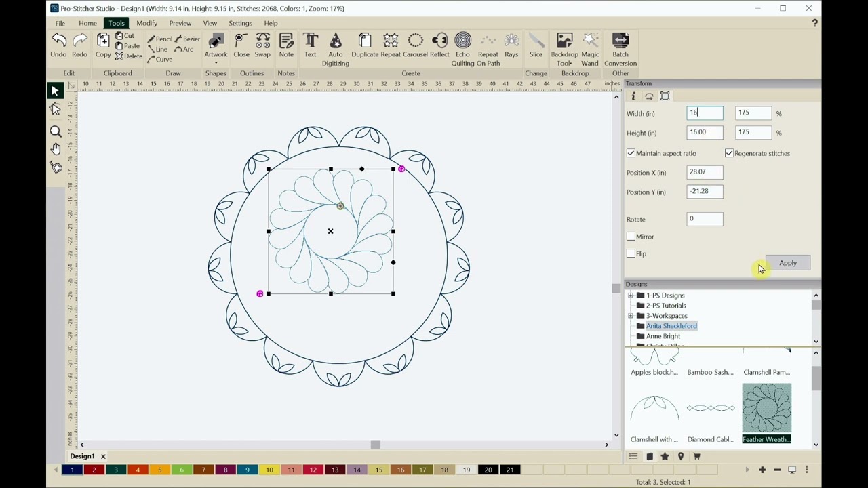Select the Anita Shackleford folder
Screen dimensions: 868x488
pyautogui.click(x=671, y=326)
